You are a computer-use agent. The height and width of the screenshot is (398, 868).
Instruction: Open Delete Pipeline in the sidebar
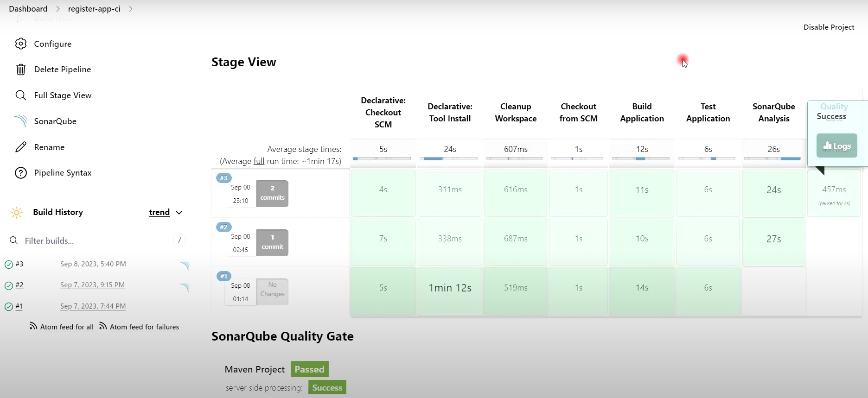[63, 69]
